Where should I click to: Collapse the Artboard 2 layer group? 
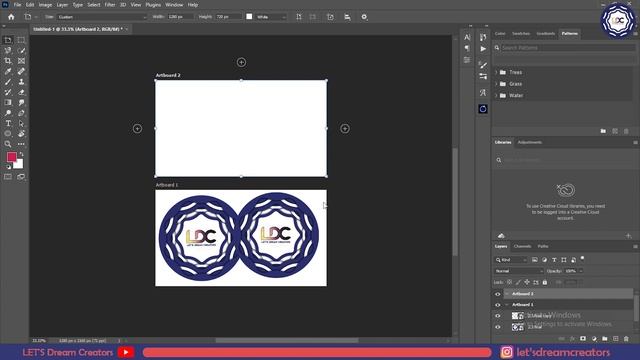tap(507, 294)
